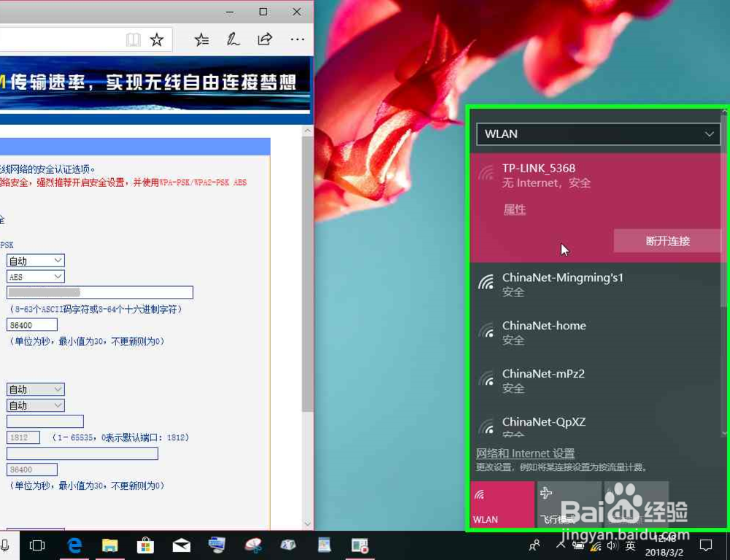Open Settings and more (...) menu

point(297,40)
